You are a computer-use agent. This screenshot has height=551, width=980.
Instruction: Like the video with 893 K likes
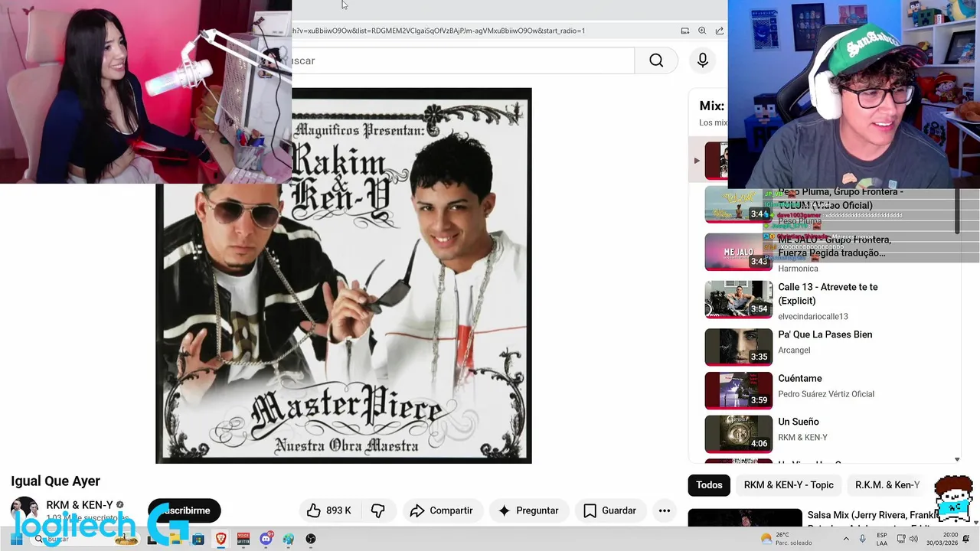[x=329, y=510]
